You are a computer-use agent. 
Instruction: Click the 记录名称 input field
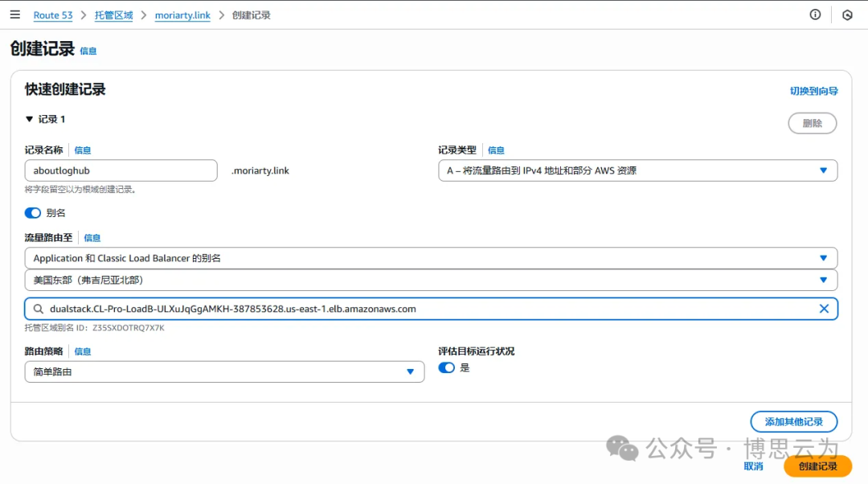[x=121, y=170]
